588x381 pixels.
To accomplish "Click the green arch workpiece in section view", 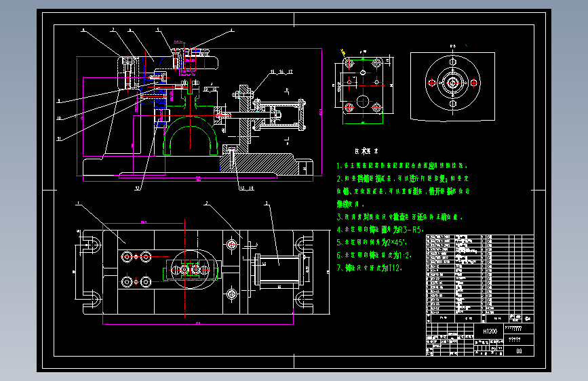I will (x=191, y=135).
